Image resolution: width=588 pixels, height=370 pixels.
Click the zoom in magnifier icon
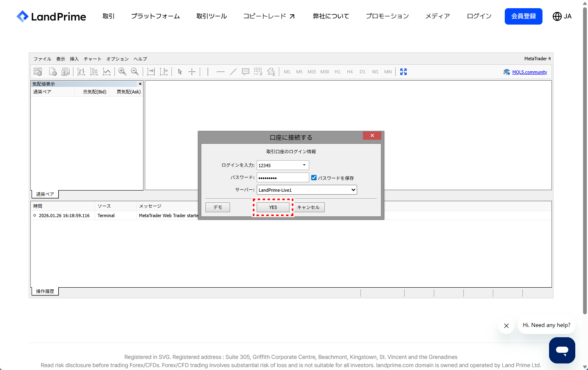point(122,72)
